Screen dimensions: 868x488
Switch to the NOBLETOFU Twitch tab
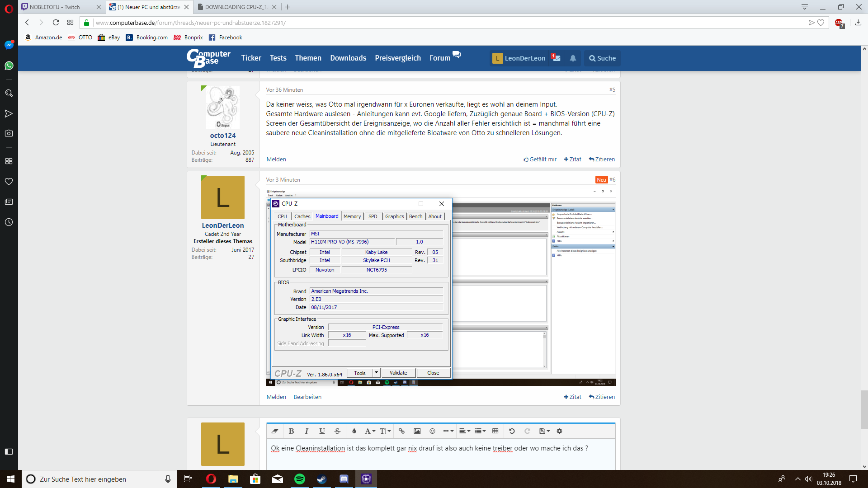tap(55, 7)
